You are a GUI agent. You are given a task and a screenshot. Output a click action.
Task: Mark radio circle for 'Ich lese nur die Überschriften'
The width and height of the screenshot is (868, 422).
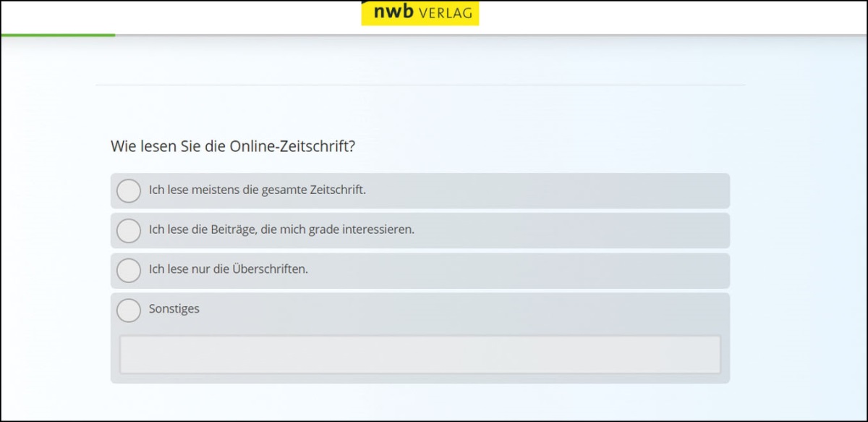click(x=129, y=270)
